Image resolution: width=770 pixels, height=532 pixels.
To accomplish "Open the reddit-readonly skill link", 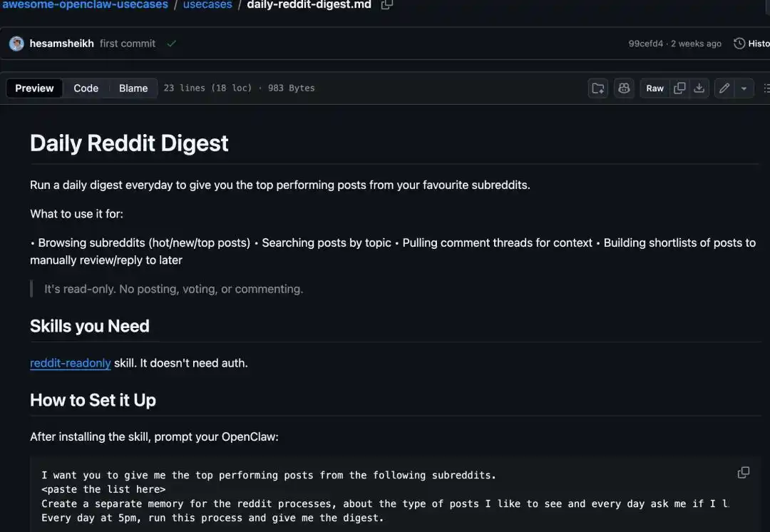I will click(x=70, y=363).
